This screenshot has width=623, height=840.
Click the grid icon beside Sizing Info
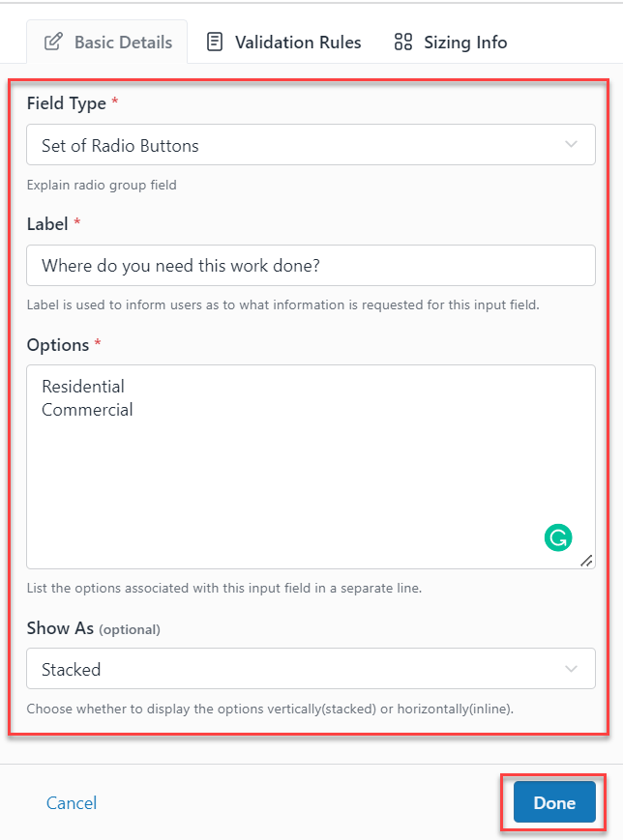(x=402, y=42)
